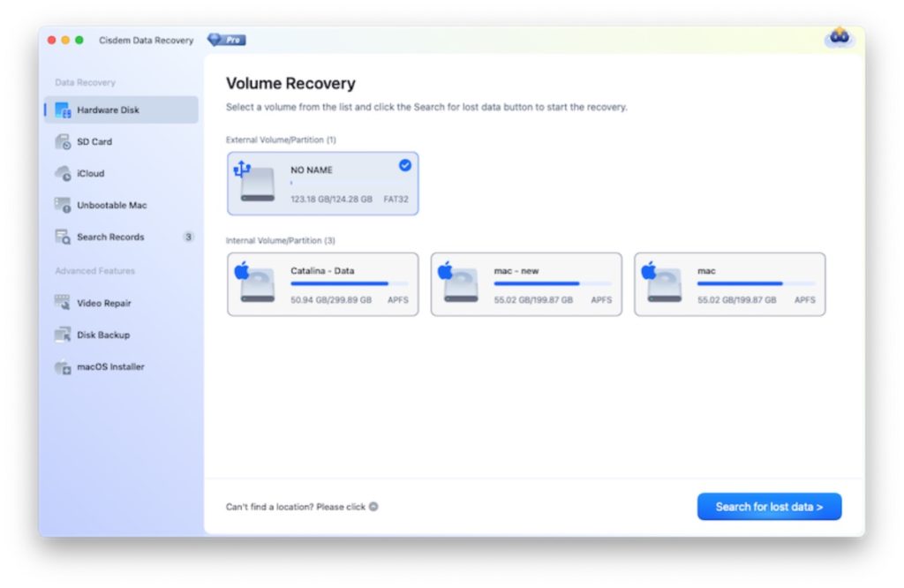Image resolution: width=904 pixels, height=588 pixels.
Task: Open the iCloud recovery icon
Action: point(63,174)
